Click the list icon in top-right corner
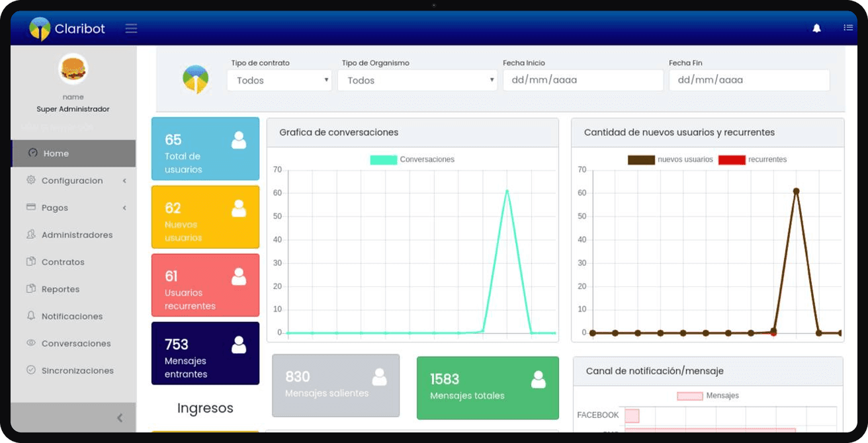 pos(848,27)
